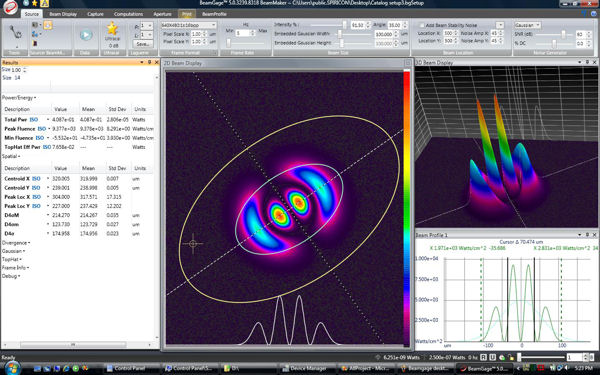The width and height of the screenshot is (600, 375).
Task: Toggle ISO for TopHat Eff Pwr row
Action: pyautogui.click(x=47, y=147)
